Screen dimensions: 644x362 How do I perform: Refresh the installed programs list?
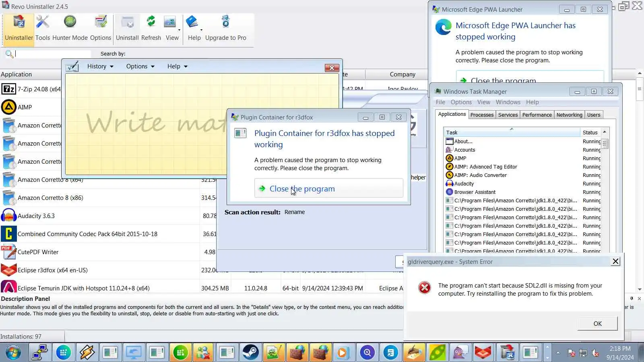click(x=151, y=28)
